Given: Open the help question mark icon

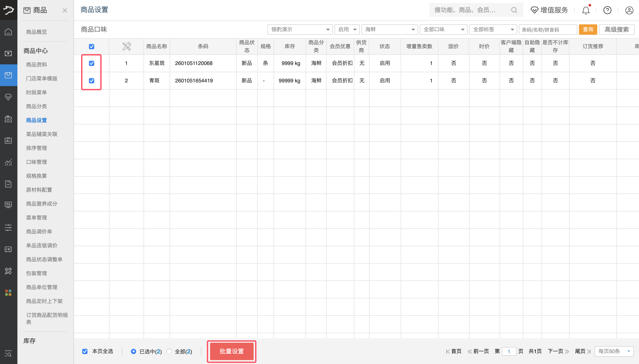Looking at the screenshot, I should pyautogui.click(x=607, y=10).
